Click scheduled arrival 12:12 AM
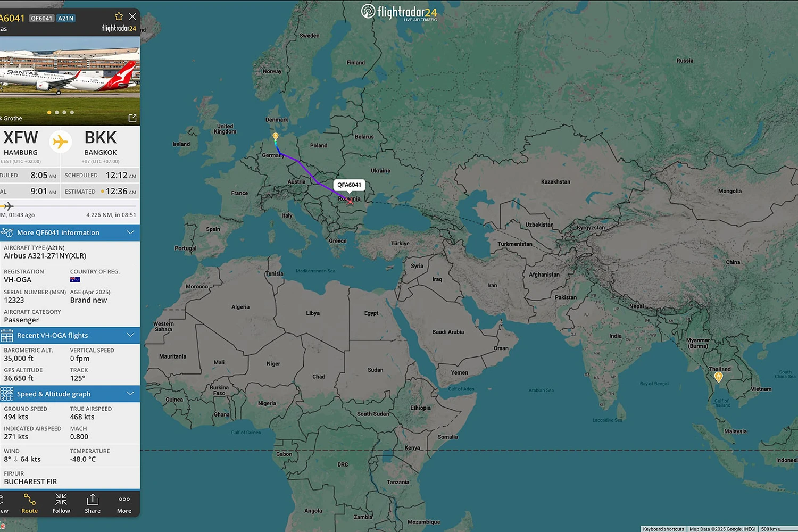Screen dimensions: 798x532 pyautogui.click(x=121, y=175)
